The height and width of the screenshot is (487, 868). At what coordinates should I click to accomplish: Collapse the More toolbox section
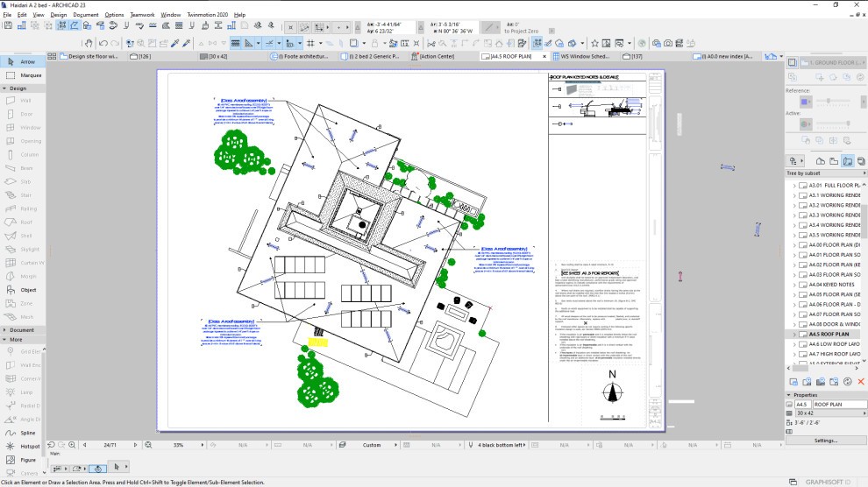tap(4, 339)
